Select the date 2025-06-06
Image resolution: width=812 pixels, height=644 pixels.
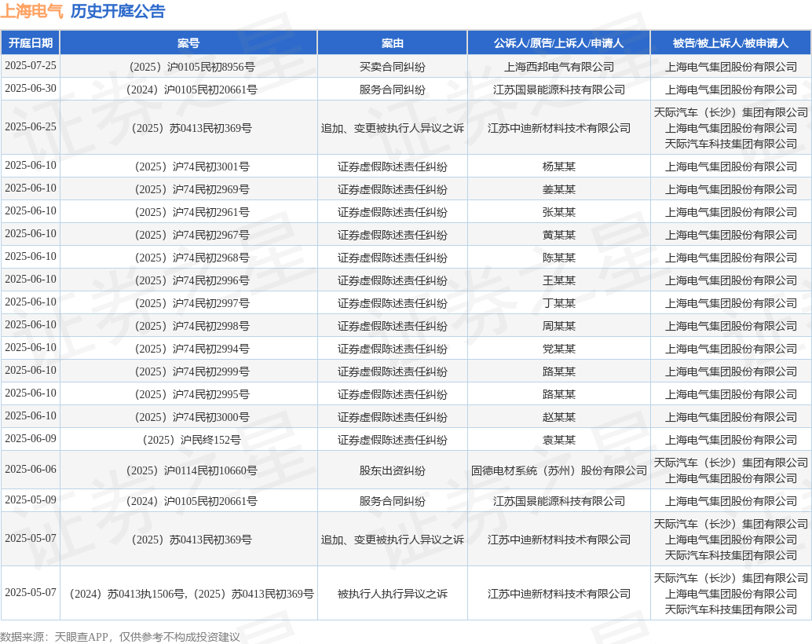[31, 470]
